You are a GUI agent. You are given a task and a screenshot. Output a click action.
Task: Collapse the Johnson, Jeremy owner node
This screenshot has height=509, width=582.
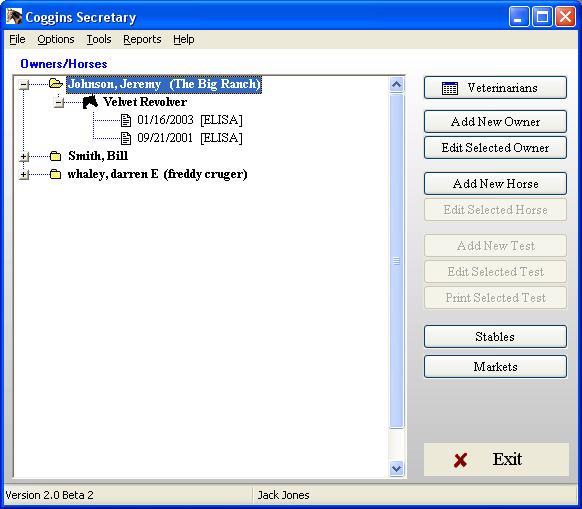click(x=24, y=85)
